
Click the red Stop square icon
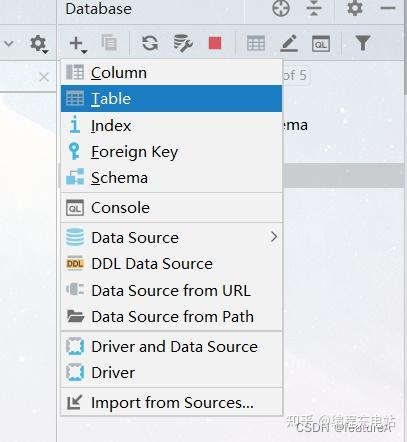coord(215,43)
